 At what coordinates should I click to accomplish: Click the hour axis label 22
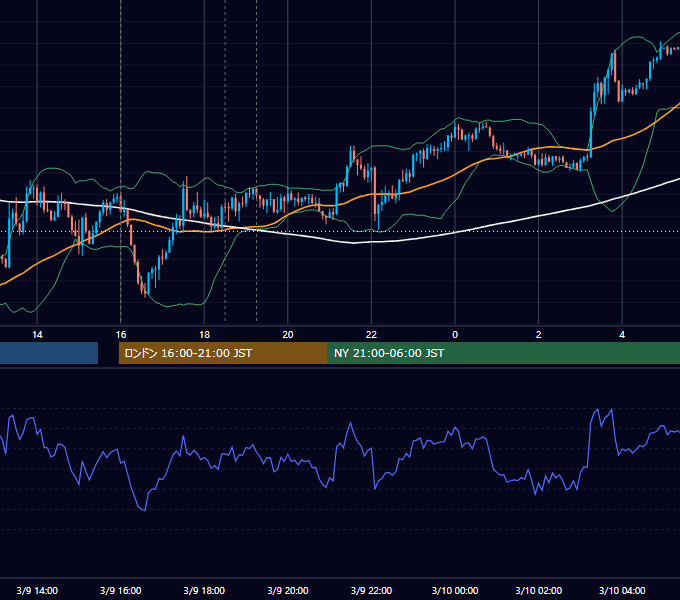tap(371, 335)
